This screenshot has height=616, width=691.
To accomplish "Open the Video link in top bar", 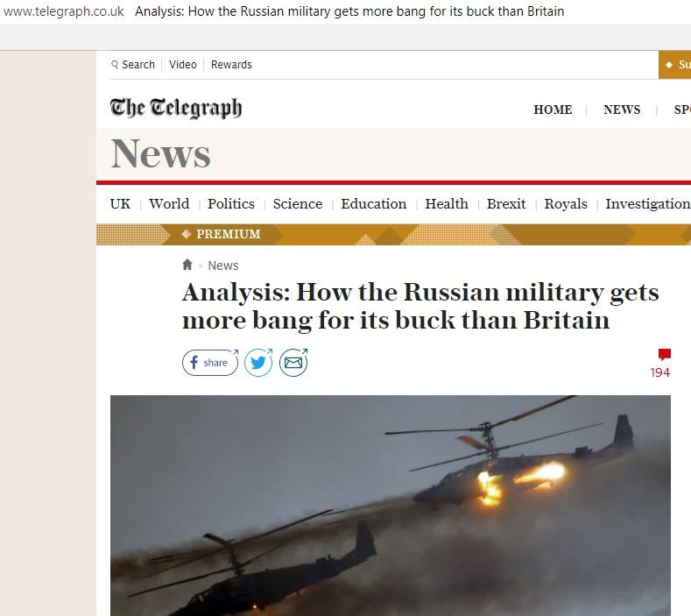I will [183, 65].
